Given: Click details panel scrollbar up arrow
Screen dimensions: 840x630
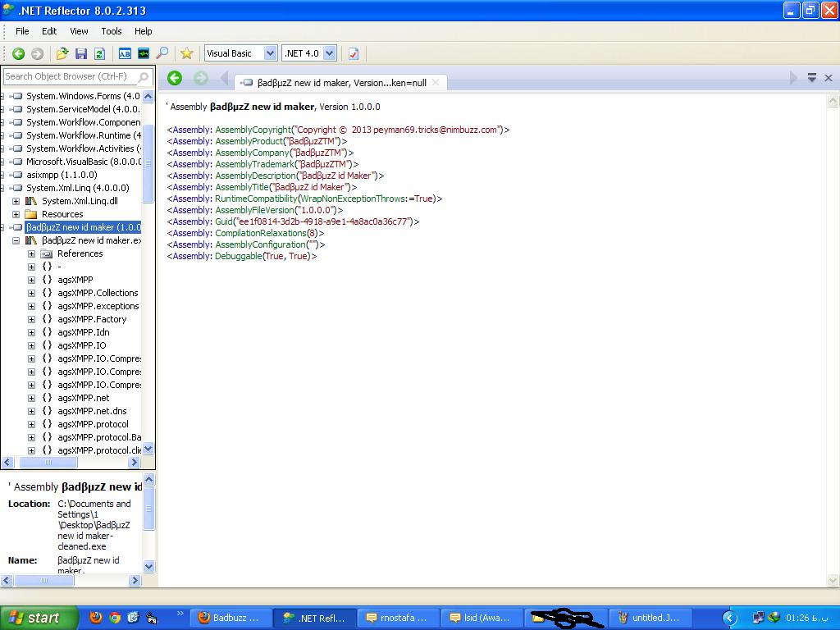Looking at the screenshot, I should point(149,479).
